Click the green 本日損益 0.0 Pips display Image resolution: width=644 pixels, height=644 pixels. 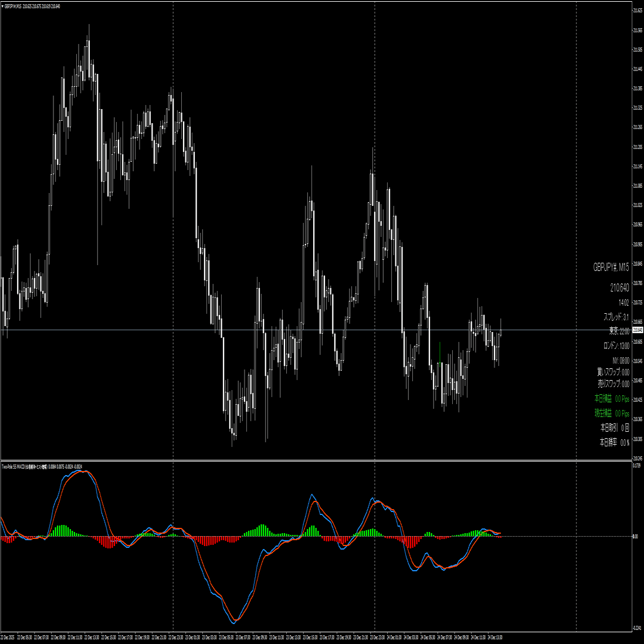[611, 398]
